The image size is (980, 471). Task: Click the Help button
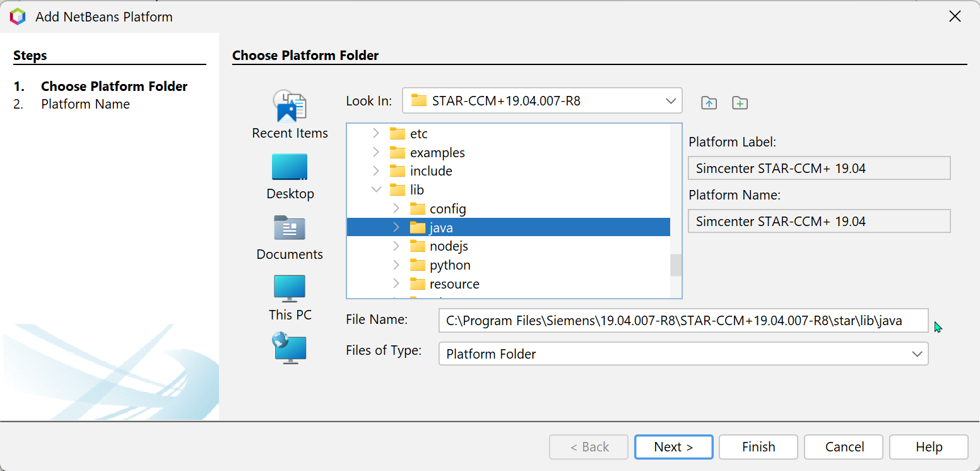[929, 447]
